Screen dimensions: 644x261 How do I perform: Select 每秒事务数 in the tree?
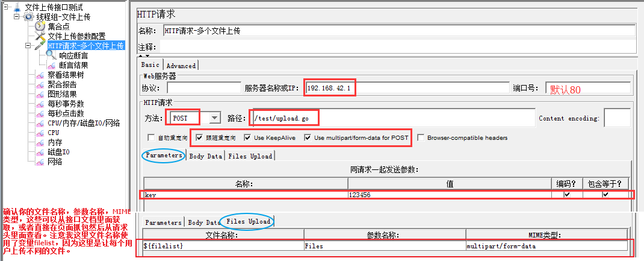pos(66,104)
